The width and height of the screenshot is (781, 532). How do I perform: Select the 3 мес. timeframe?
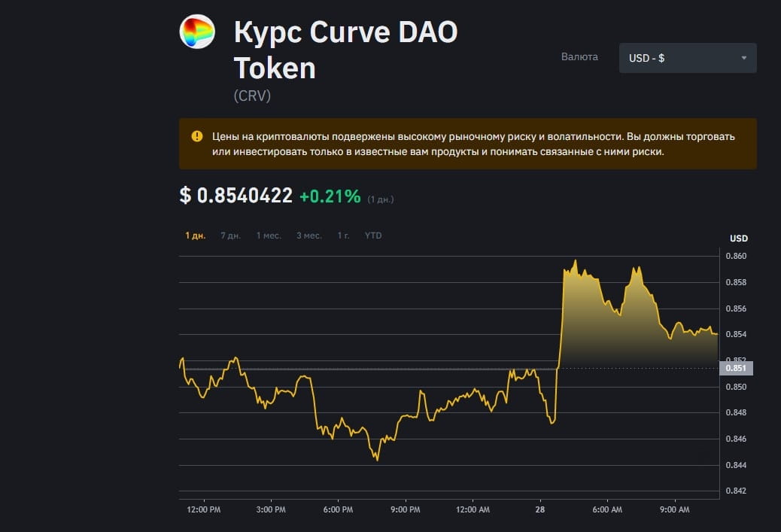click(x=308, y=235)
